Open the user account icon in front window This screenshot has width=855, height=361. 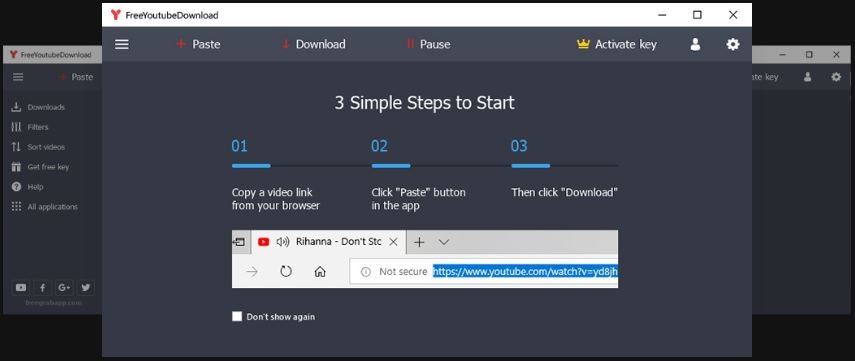point(695,44)
